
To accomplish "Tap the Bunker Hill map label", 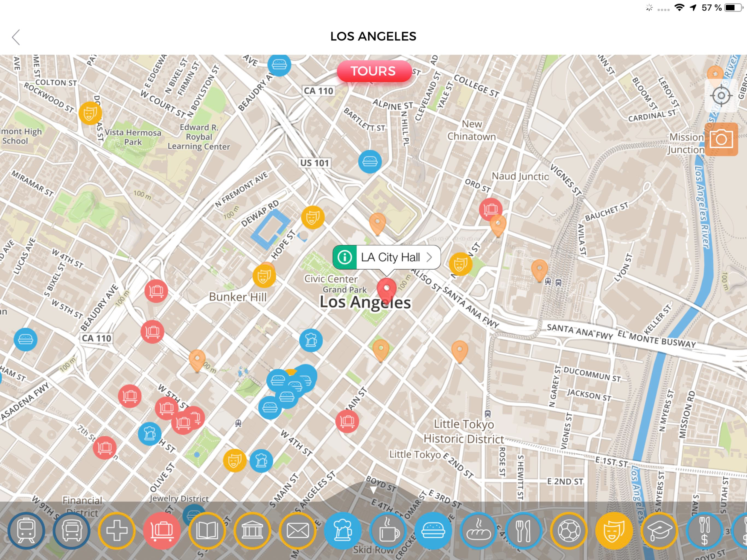I will click(238, 297).
